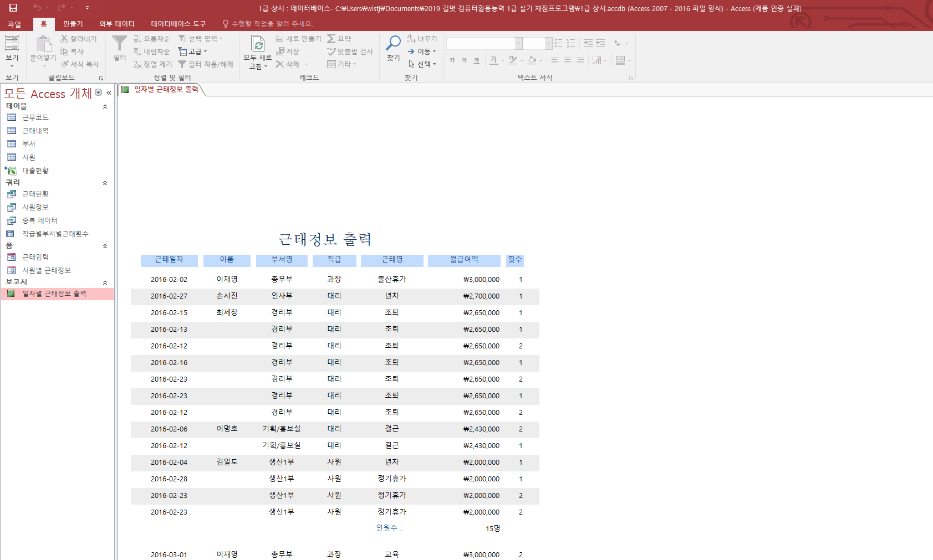Toggle the underline 가 formatting button

point(476,60)
